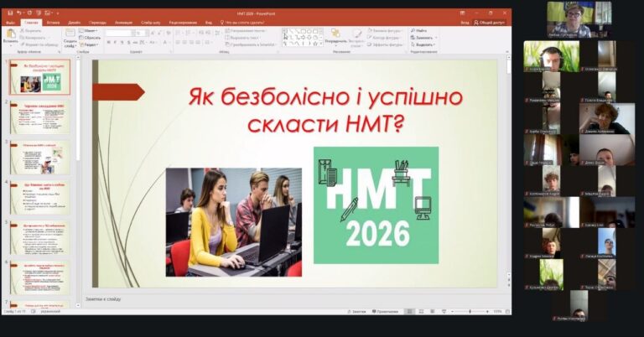Click Cut (Вырезать) in clipboard group

[x=30, y=31]
